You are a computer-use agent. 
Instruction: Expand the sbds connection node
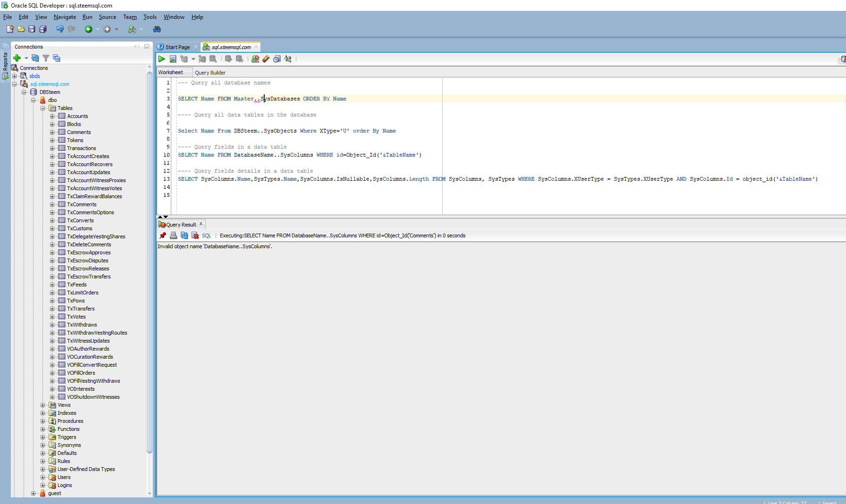tap(15, 76)
